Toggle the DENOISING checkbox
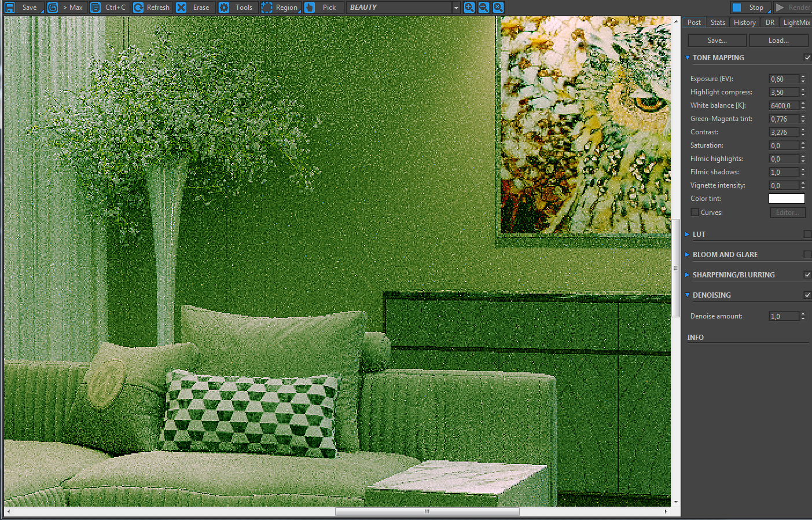 click(807, 295)
